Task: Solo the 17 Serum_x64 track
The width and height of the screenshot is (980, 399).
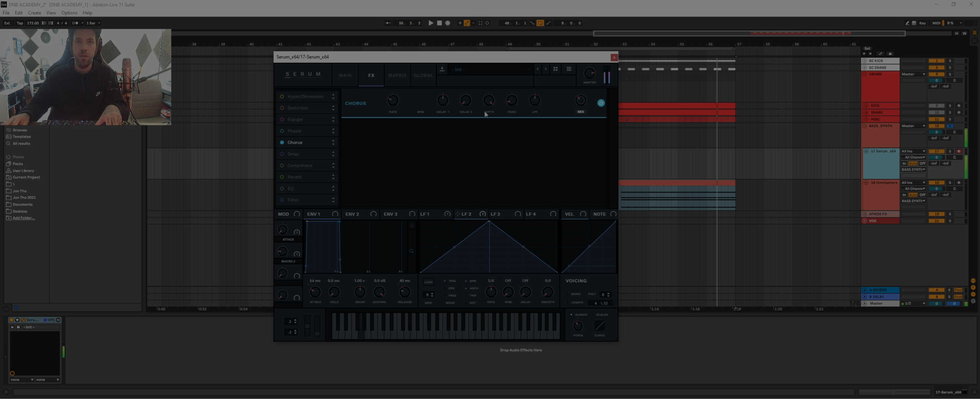Action: point(950,151)
